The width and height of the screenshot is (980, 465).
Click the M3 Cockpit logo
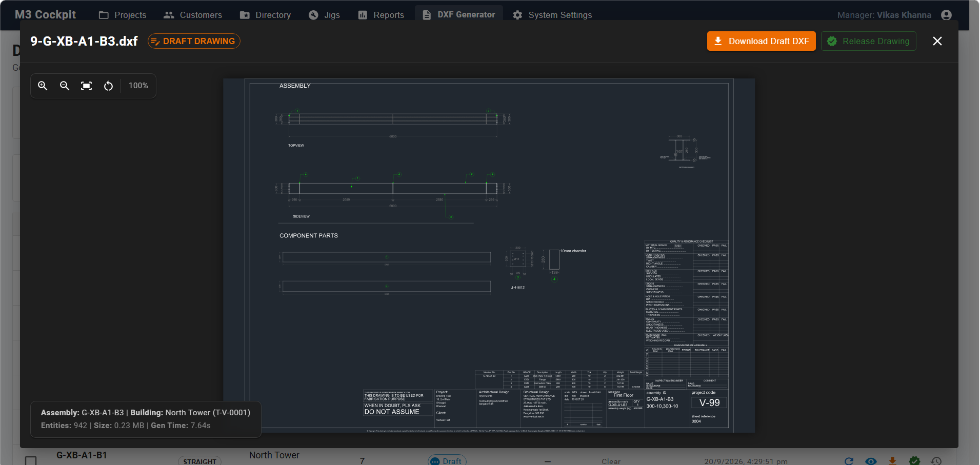45,14
